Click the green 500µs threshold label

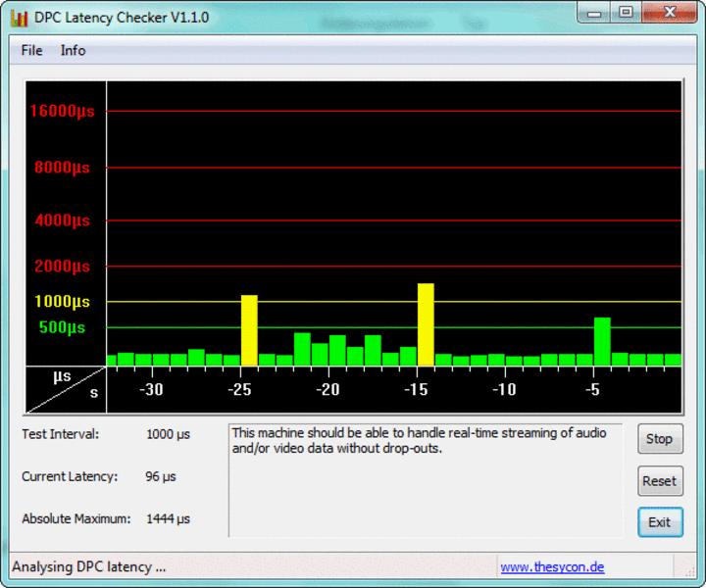coord(62,327)
